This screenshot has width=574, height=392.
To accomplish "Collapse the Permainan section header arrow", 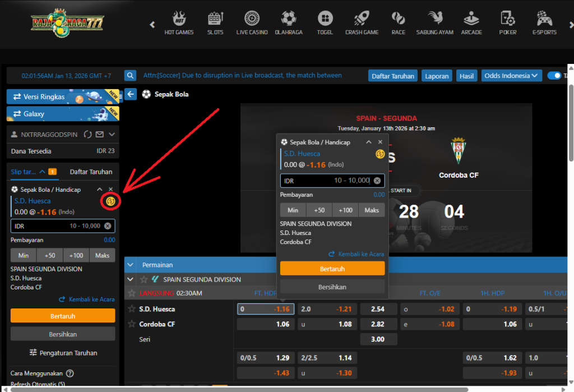I will pos(131,265).
